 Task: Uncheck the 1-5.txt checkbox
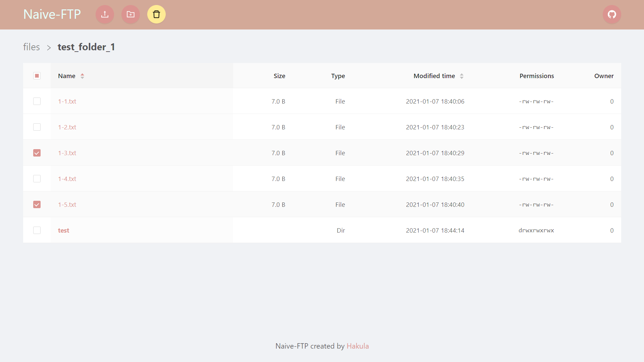[37, 204]
